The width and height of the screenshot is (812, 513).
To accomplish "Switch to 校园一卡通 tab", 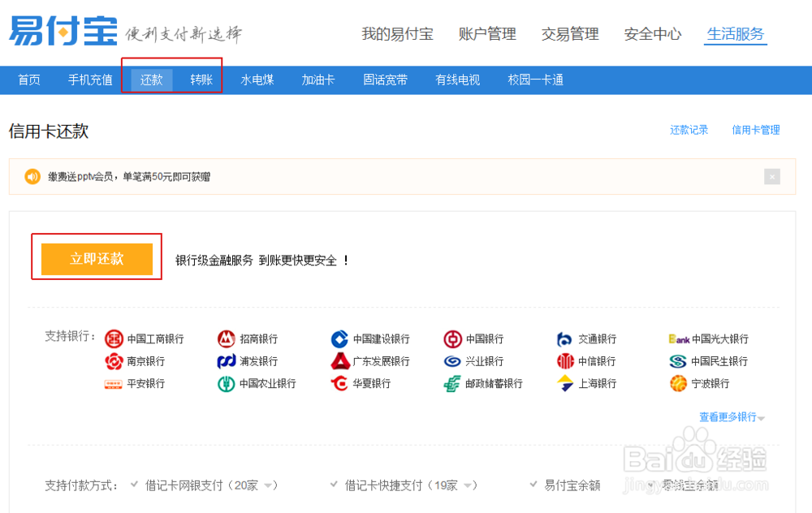I will click(x=535, y=80).
